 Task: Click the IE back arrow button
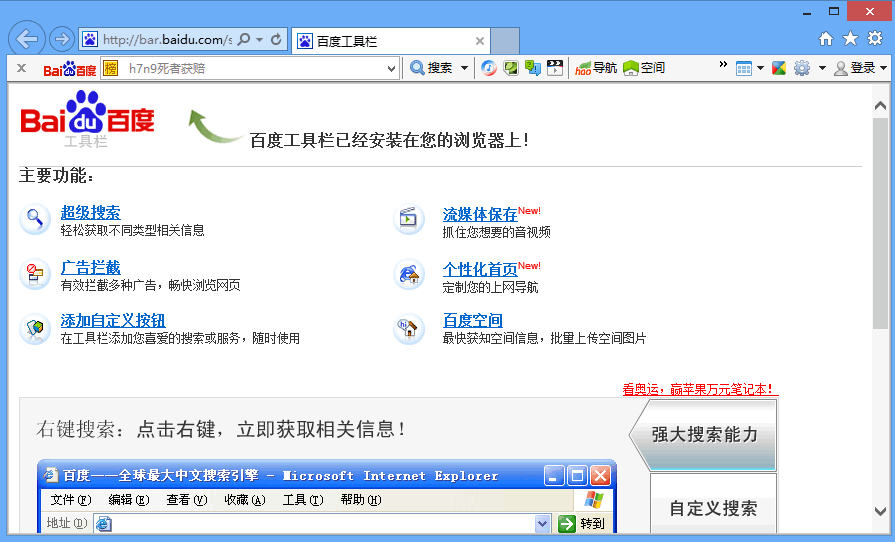[x=27, y=39]
